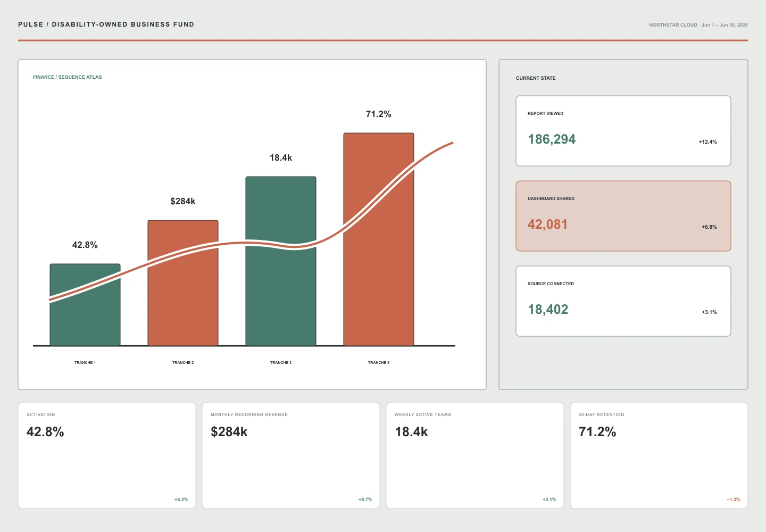This screenshot has height=532, width=766.
Task: Open the 30-Day Retention tile
Action: [x=659, y=455]
